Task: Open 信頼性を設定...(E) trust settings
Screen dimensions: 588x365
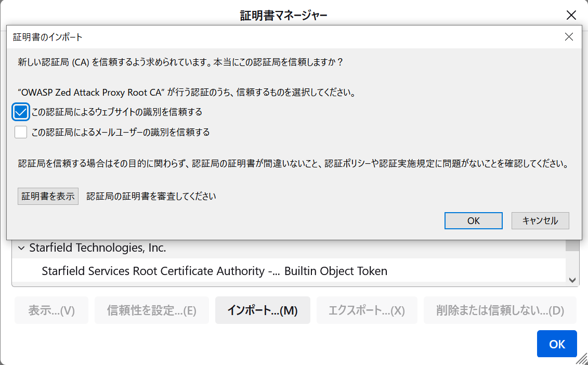Action: pyautogui.click(x=151, y=309)
